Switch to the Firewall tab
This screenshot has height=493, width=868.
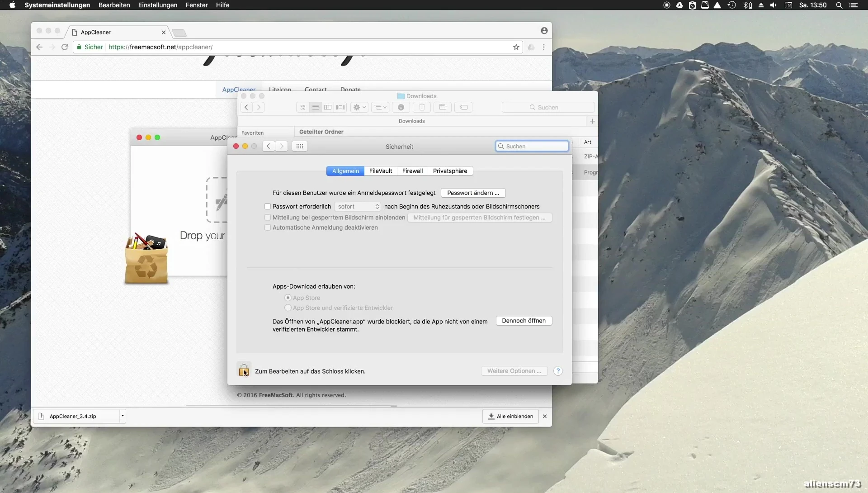click(412, 171)
